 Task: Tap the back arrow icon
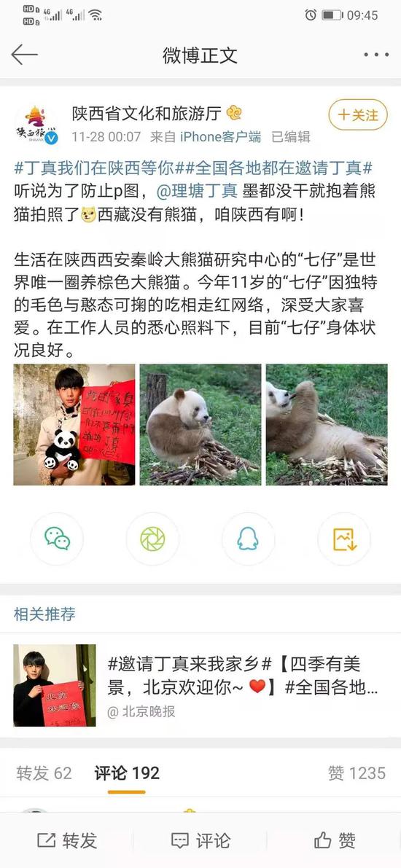(x=24, y=55)
